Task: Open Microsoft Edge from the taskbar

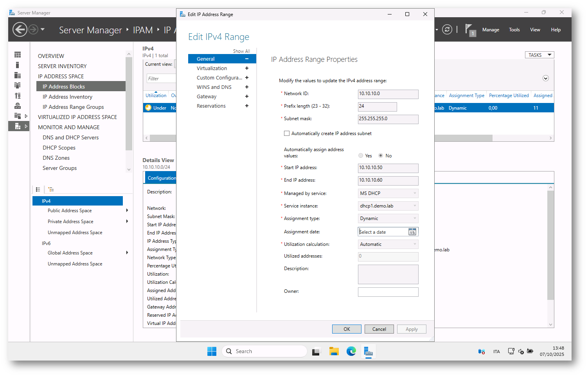Action: coord(351,352)
